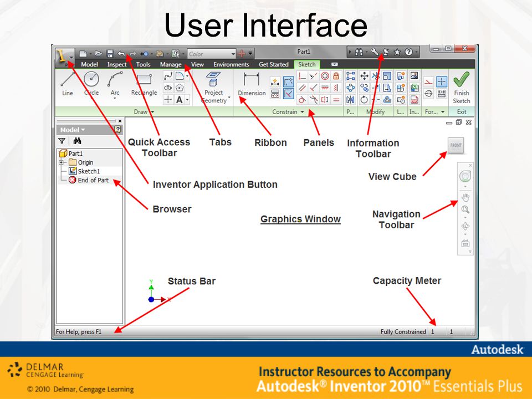Viewport: 532px width, 399px height.
Task: Click the Rectangle tool button
Action: tap(144, 85)
